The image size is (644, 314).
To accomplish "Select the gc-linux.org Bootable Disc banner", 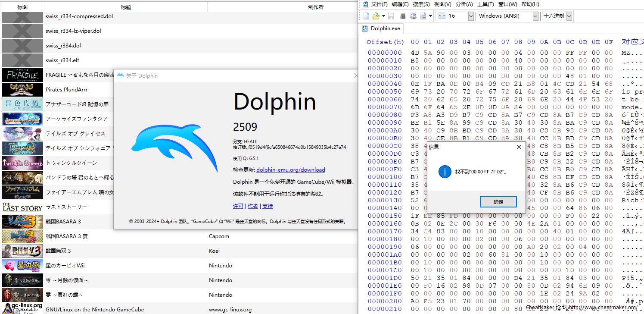I will [22, 308].
